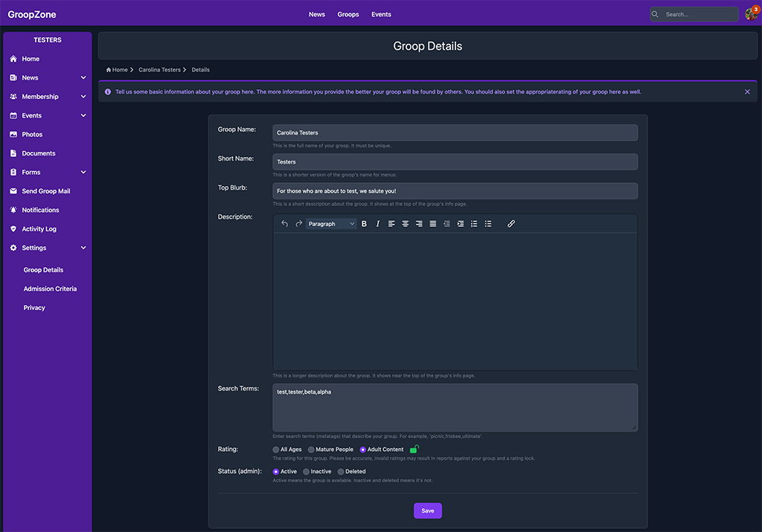Open the Paragraph style dropdown
The height and width of the screenshot is (532, 762).
click(331, 224)
